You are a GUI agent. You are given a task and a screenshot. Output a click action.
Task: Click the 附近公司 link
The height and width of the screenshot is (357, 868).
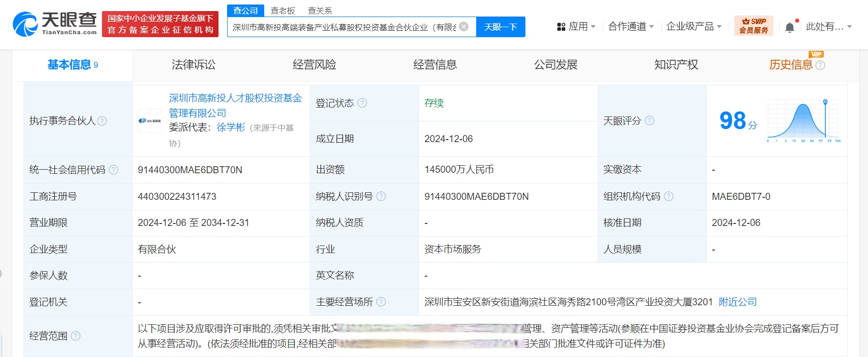coord(737,302)
